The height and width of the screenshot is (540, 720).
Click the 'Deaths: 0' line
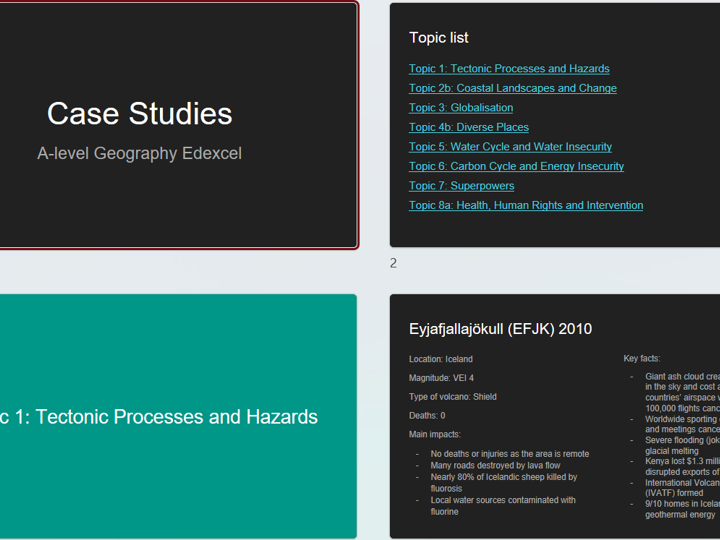coord(427,416)
